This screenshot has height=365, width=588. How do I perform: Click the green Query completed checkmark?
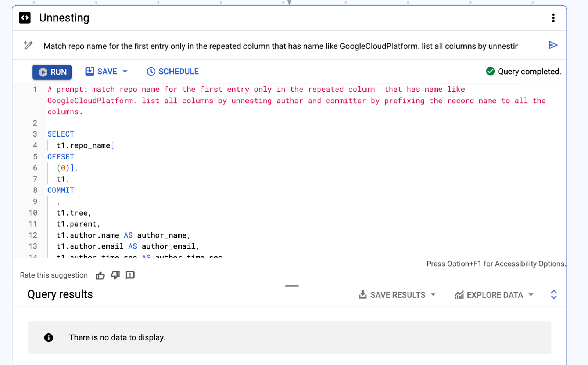point(490,71)
